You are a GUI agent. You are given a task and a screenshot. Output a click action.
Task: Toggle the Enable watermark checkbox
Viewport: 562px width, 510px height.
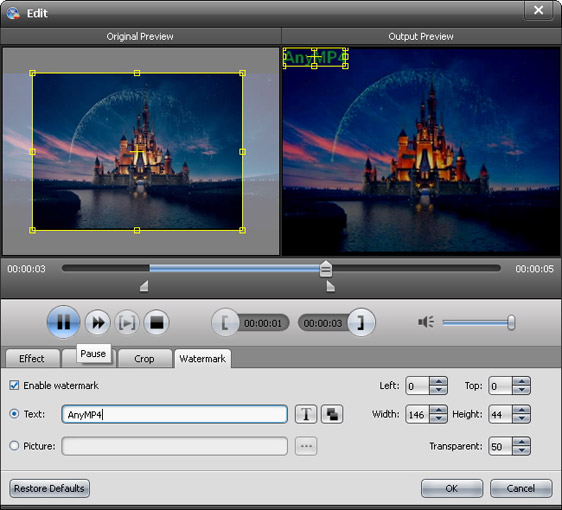tap(14, 385)
